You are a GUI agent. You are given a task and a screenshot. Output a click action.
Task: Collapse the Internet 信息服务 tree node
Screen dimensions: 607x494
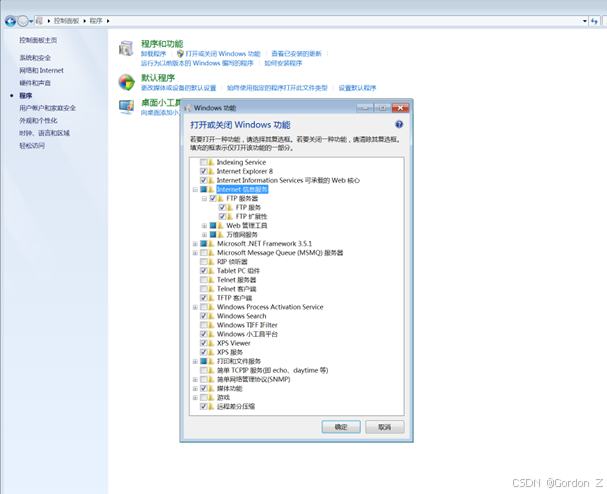click(195, 190)
